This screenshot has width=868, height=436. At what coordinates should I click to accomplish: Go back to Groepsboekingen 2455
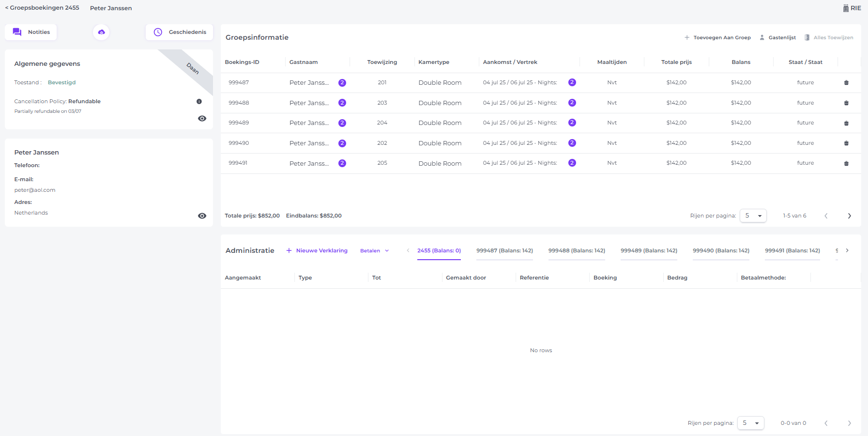point(42,8)
